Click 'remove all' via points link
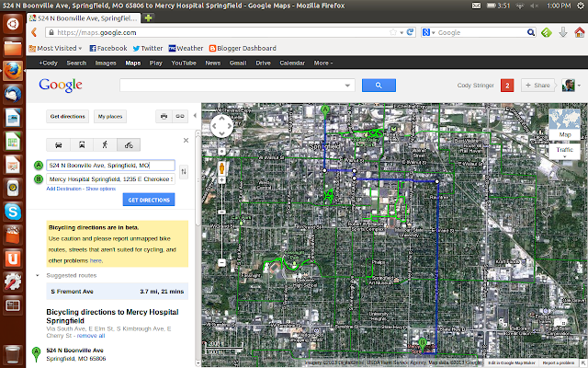 pos(91,336)
